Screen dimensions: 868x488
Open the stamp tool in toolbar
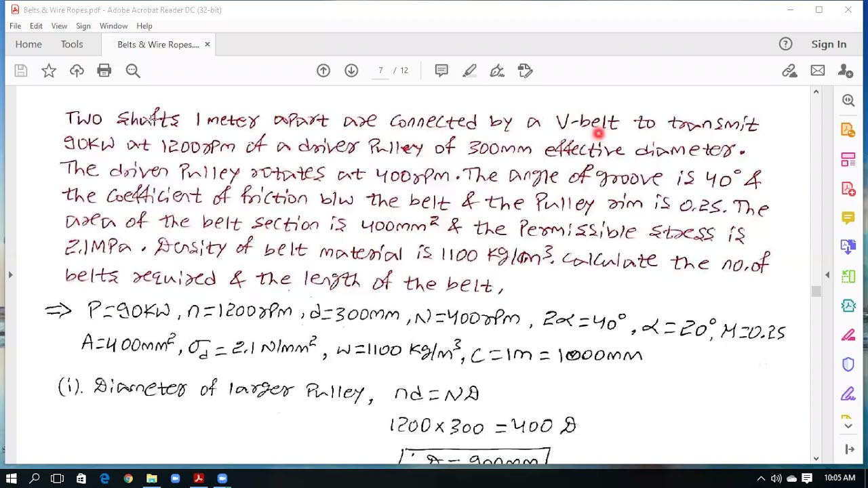pyautogui.click(x=525, y=70)
